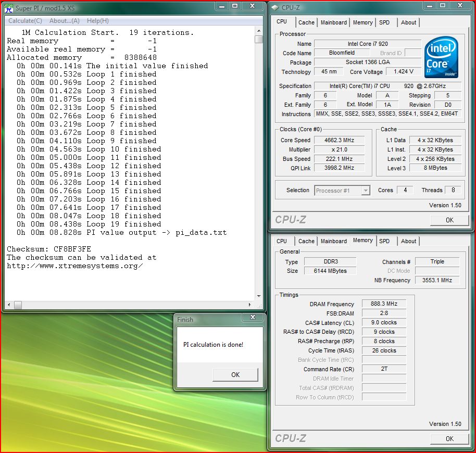The height and width of the screenshot is (453, 476).
Task: Click the Code Name value Bloomfield
Action: click(342, 53)
